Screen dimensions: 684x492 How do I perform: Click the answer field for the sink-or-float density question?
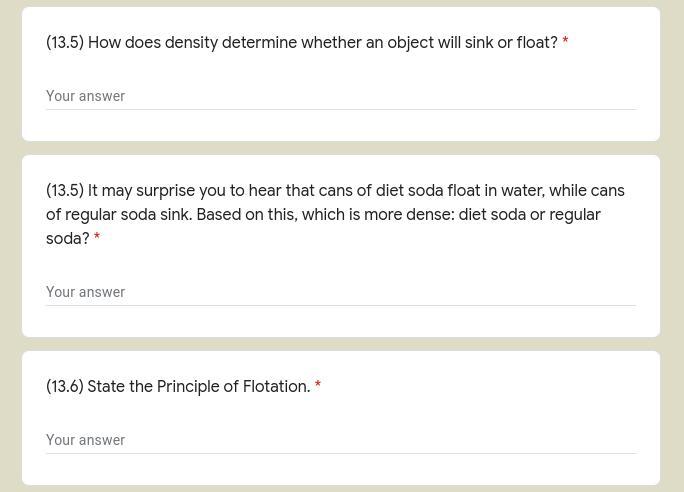point(340,96)
